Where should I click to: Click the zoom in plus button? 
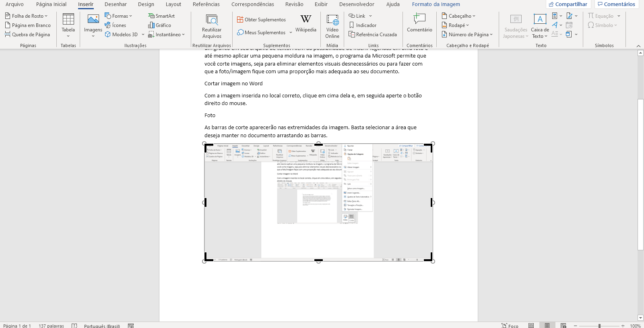pyautogui.click(x=623, y=326)
